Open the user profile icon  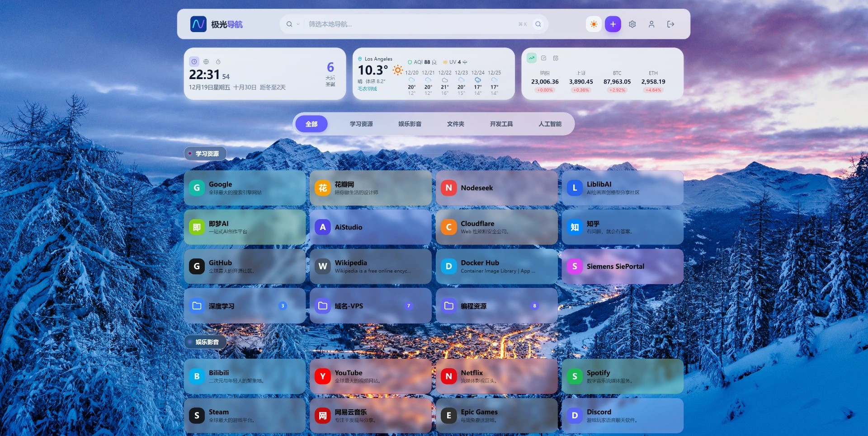651,24
